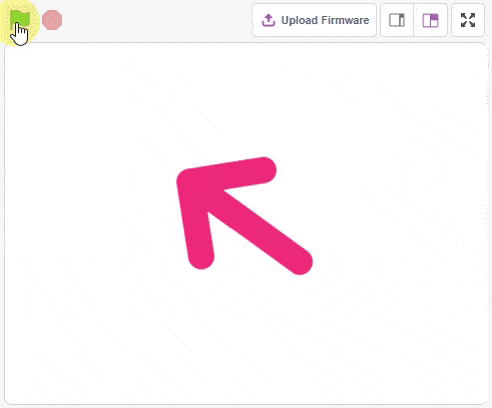
Task: Select the gray sidebar stage view icon
Action: 397,20
